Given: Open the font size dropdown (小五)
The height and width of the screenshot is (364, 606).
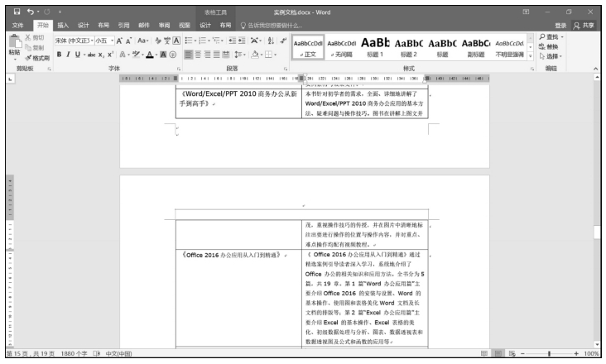Looking at the screenshot, I should tap(112, 41).
